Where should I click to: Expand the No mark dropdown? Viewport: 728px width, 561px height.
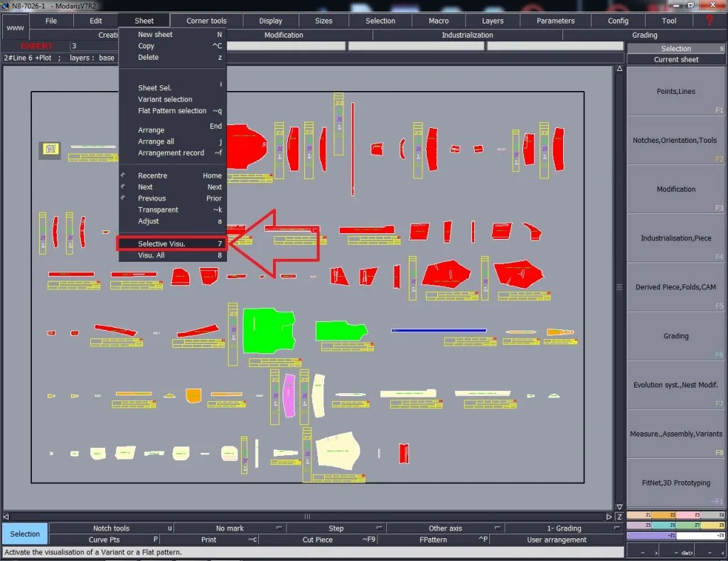[x=230, y=528]
